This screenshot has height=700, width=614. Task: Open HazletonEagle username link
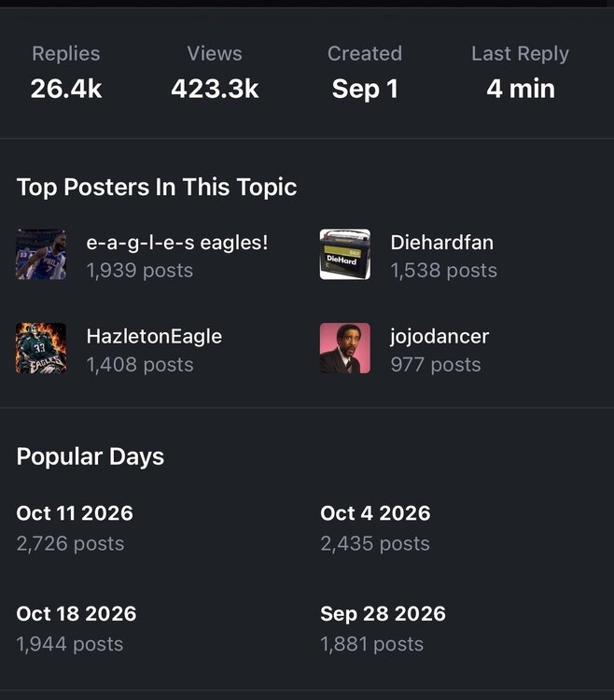coord(154,337)
